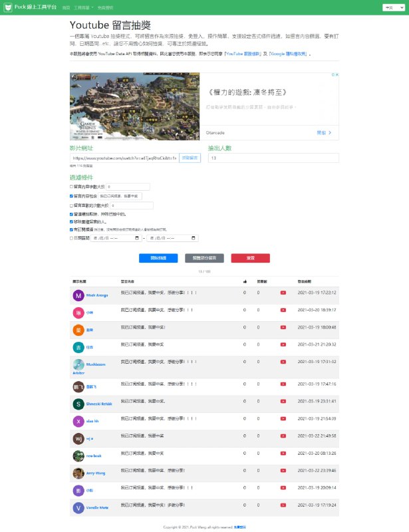Click the thumbs-up likes column header icon

(x=245, y=281)
